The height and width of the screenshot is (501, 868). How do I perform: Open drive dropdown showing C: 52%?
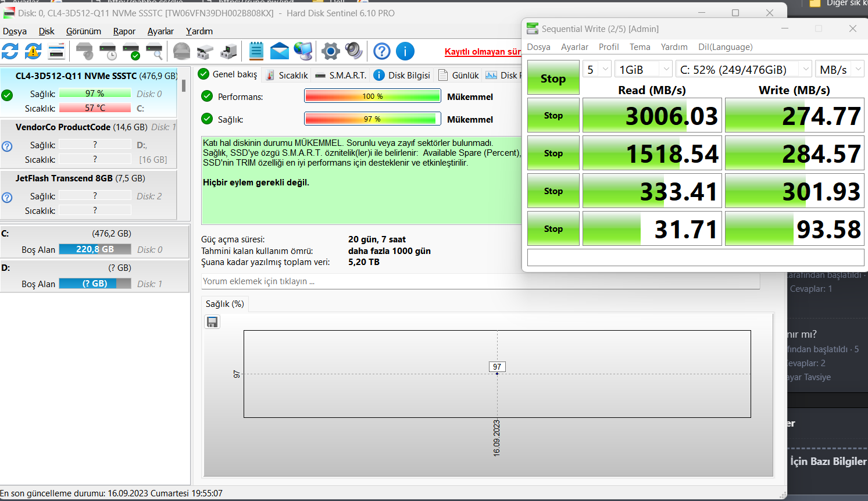(x=744, y=69)
